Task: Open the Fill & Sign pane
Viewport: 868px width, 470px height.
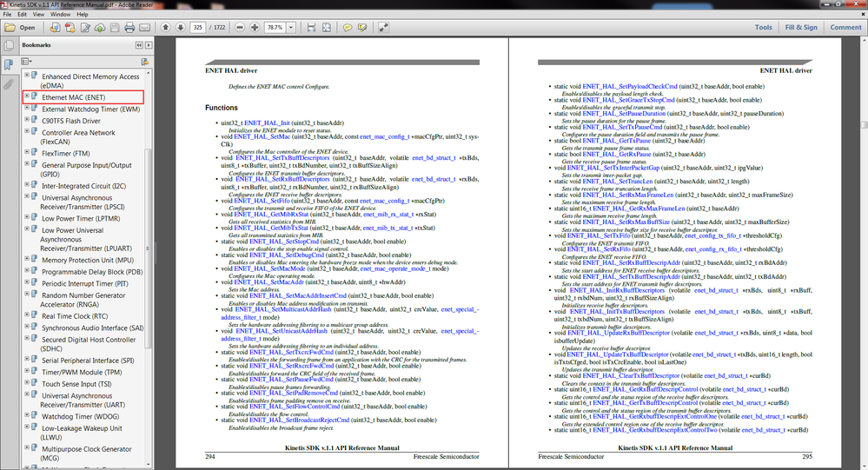Action: click(x=801, y=27)
